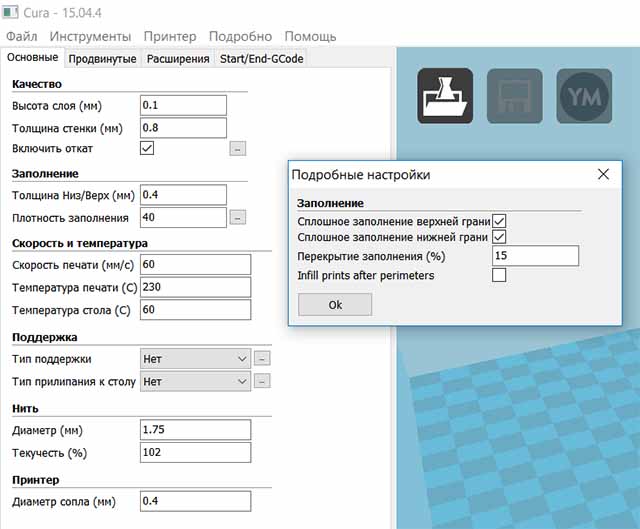Open retraction extra settings button
Viewport: 640px width, 529px height.
coord(237,149)
